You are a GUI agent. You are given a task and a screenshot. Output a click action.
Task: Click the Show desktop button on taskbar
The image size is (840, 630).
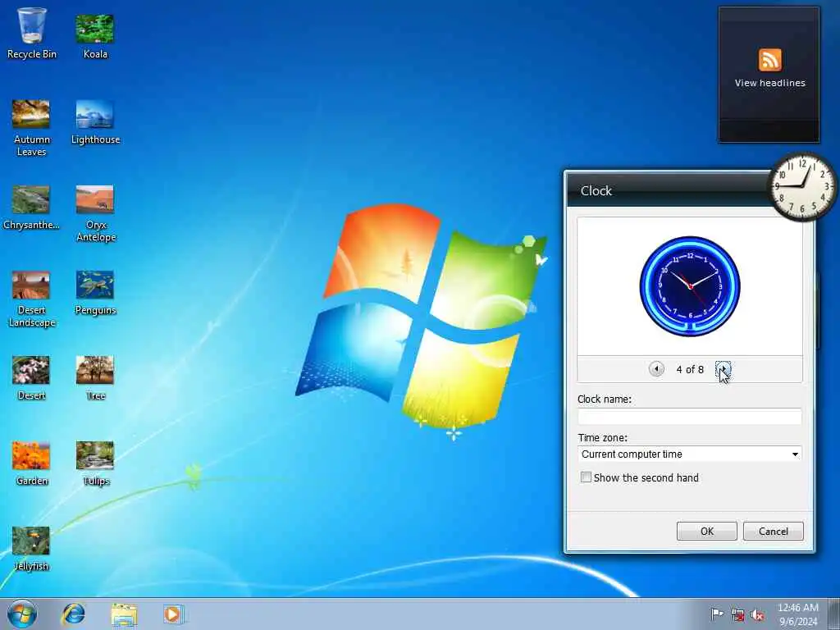(834, 614)
